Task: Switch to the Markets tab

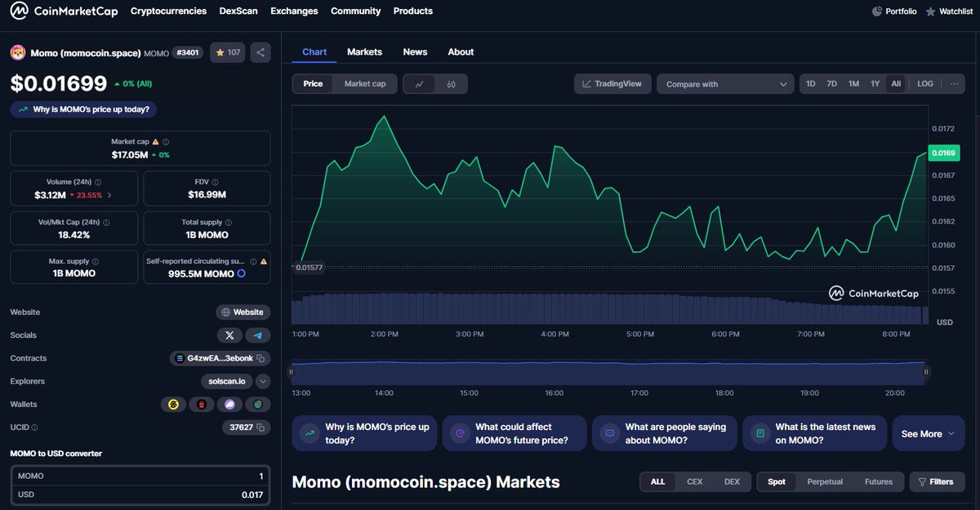Action: point(364,51)
